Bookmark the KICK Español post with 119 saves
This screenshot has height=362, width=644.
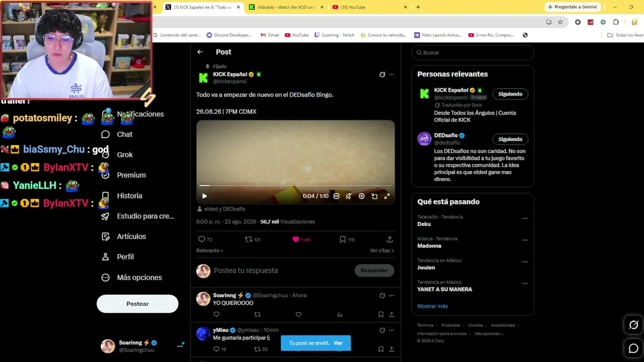(347, 239)
